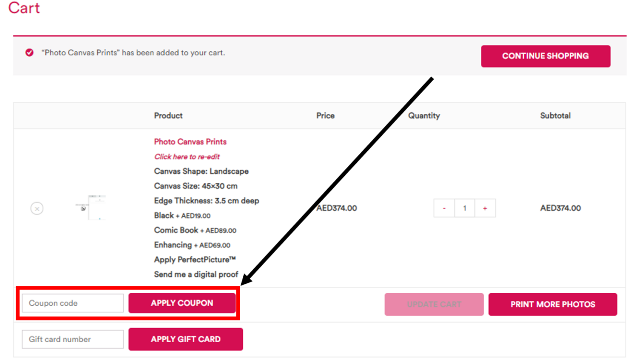Apply the entered coupon code
Image resolution: width=638 pixels, height=364 pixels.
pyautogui.click(x=182, y=303)
